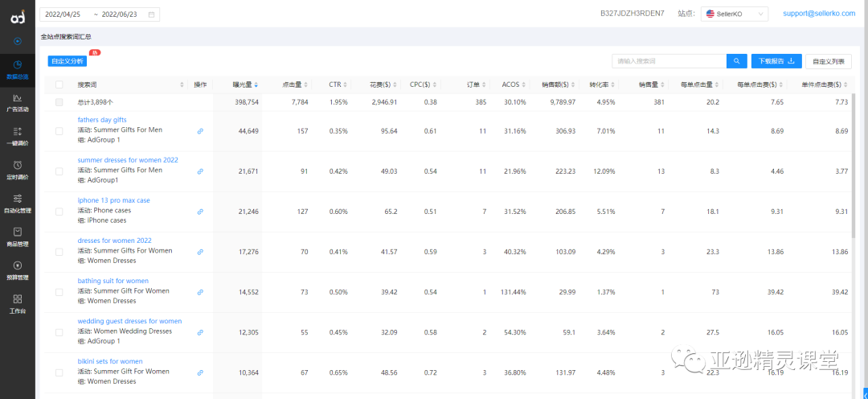This screenshot has height=399, width=868.
Task: Click the blue search magnifier button
Action: (x=736, y=61)
